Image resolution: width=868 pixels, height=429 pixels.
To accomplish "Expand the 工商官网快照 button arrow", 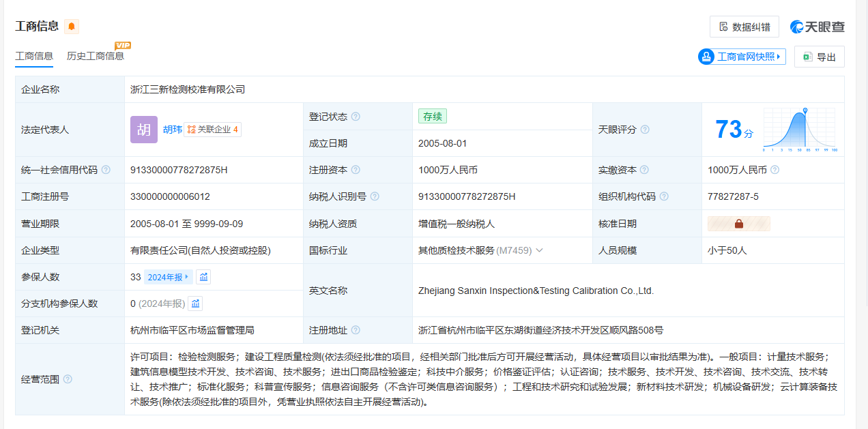I will (x=779, y=57).
